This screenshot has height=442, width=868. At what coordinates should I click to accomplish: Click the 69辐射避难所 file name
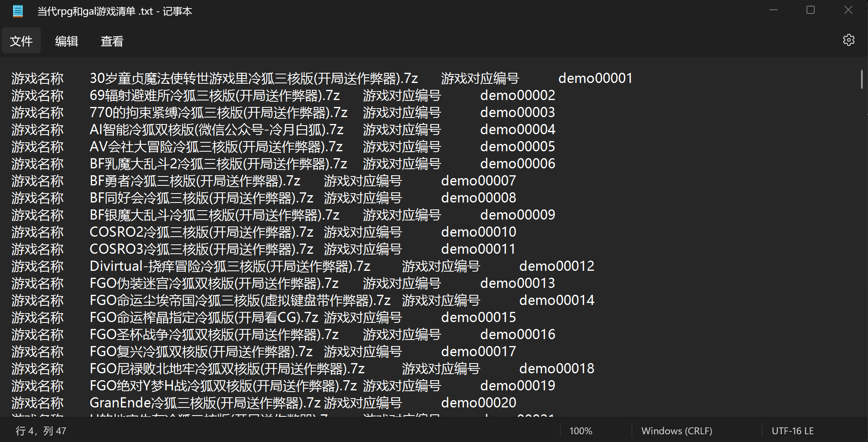click(x=215, y=95)
